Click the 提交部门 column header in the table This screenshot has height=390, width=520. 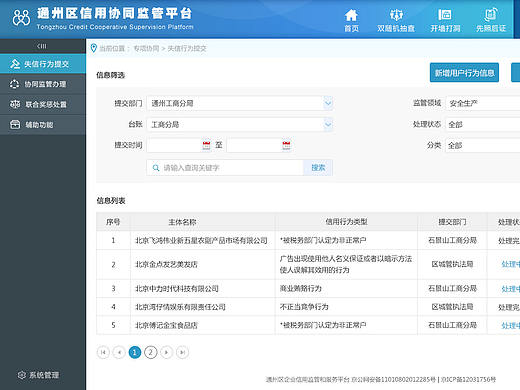(452, 222)
